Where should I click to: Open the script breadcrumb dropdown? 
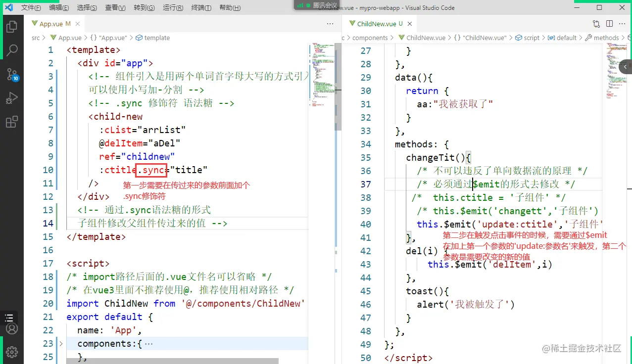click(x=528, y=38)
